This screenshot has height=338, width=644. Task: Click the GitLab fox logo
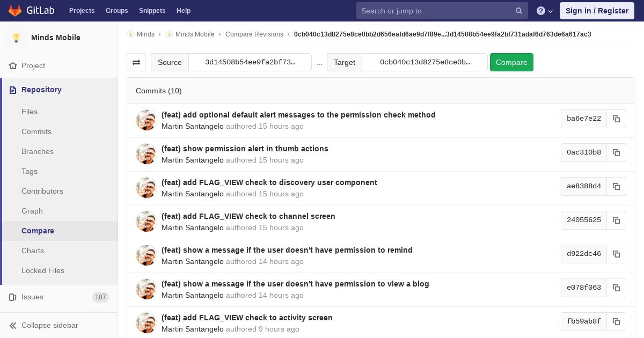(x=15, y=11)
